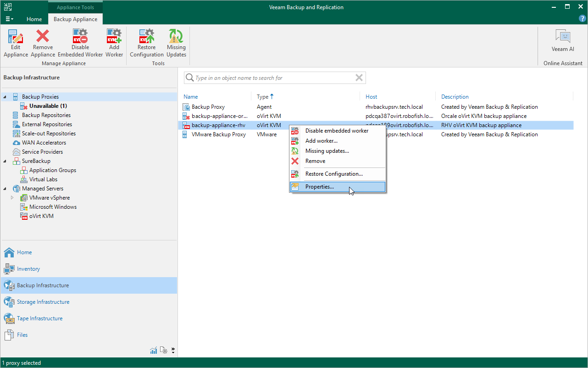Clear the search box with the X icon

point(359,78)
